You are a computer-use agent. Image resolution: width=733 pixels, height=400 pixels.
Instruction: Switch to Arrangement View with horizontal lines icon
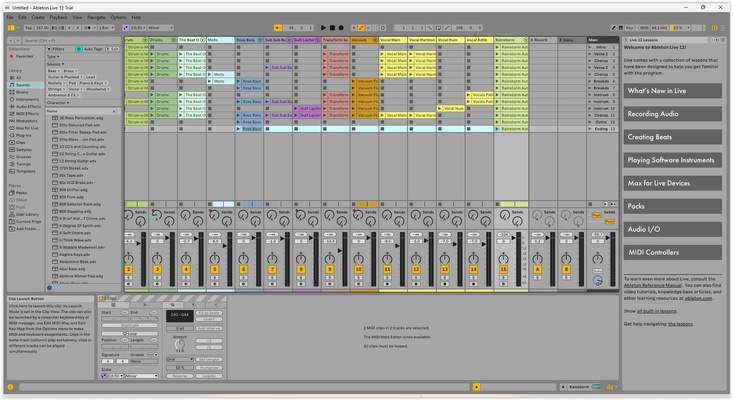[723, 28]
